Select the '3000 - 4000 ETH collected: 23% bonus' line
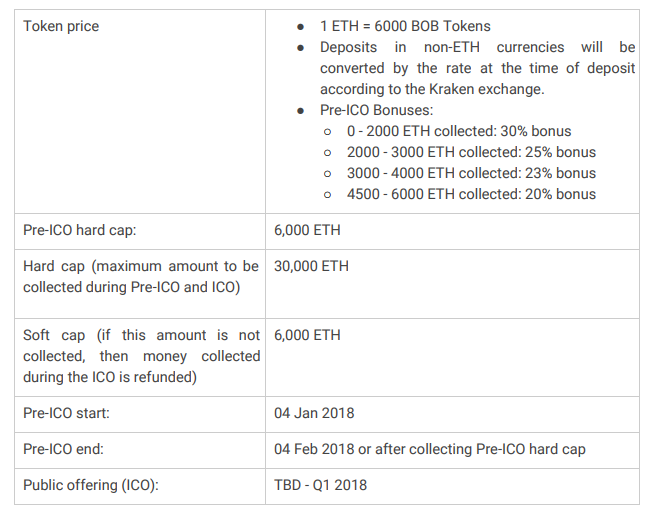652x514 pixels. (x=471, y=173)
